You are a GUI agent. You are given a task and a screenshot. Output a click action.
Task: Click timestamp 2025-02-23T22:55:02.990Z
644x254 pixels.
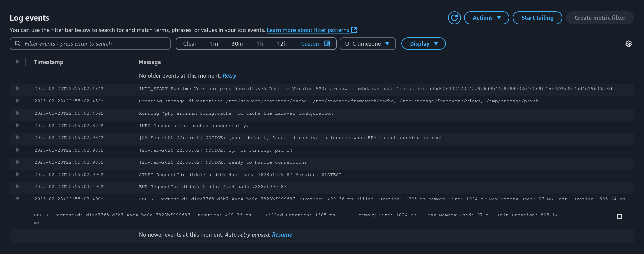[69, 175]
